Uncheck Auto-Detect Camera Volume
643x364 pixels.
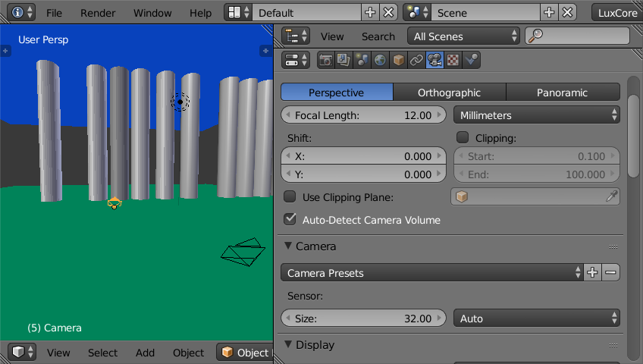pos(290,220)
